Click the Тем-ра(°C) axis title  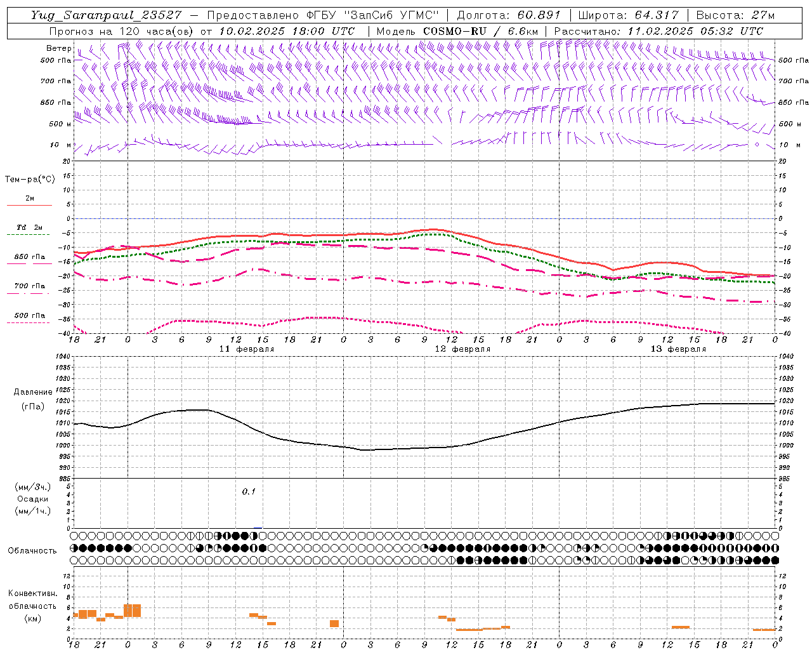coord(30,179)
